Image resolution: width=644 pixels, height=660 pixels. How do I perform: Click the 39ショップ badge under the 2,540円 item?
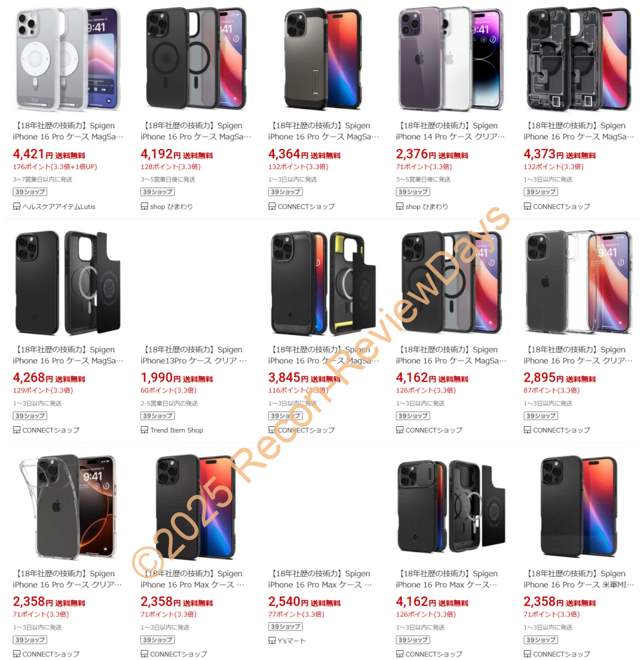pos(286,626)
